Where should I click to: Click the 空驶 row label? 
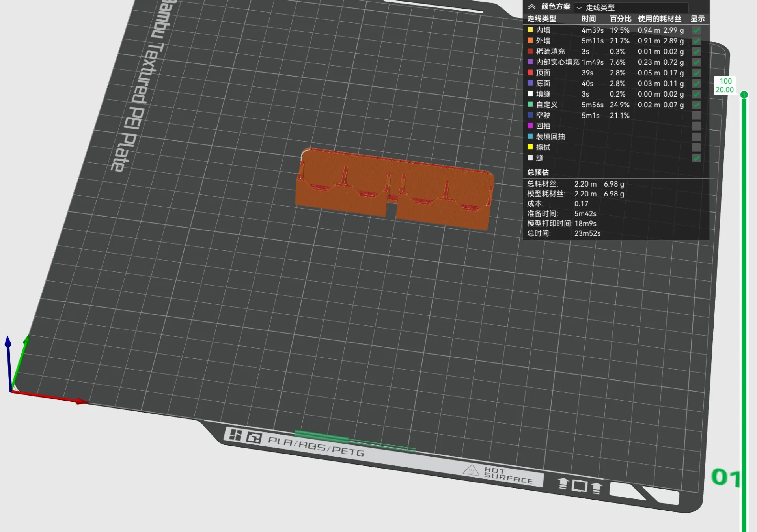[x=543, y=115]
